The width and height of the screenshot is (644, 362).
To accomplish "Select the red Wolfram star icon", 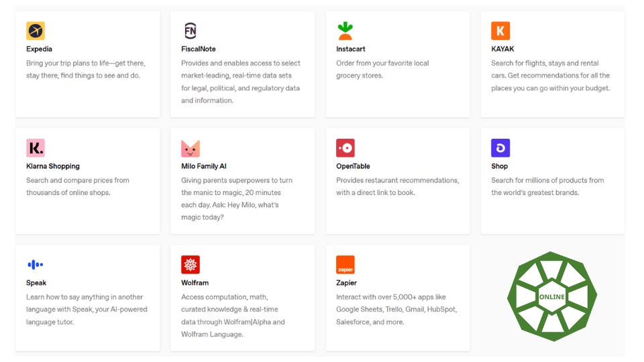I will point(190,265).
